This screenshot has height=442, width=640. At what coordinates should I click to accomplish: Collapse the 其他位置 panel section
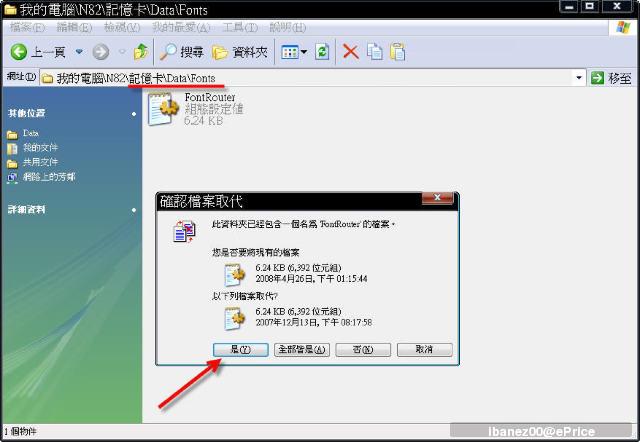(x=134, y=113)
